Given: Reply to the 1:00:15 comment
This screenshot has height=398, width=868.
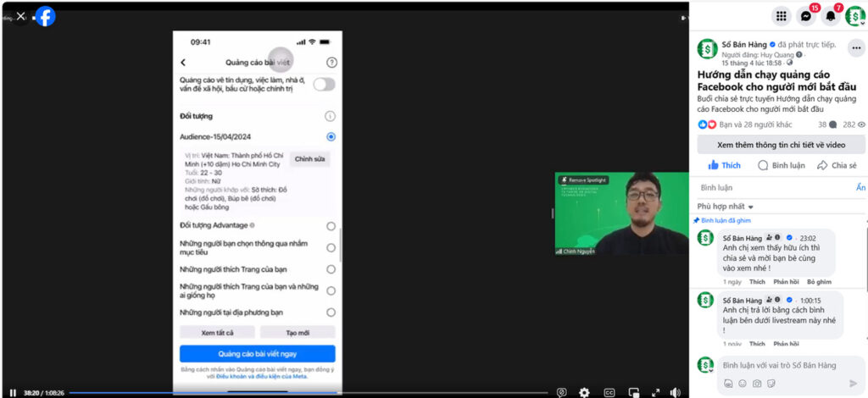Looking at the screenshot, I should click(786, 344).
